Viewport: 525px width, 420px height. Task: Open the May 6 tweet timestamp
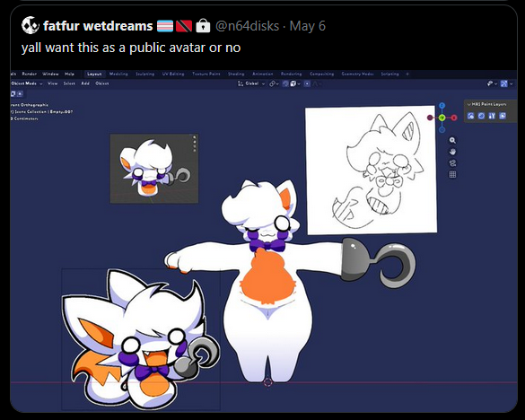click(x=307, y=26)
